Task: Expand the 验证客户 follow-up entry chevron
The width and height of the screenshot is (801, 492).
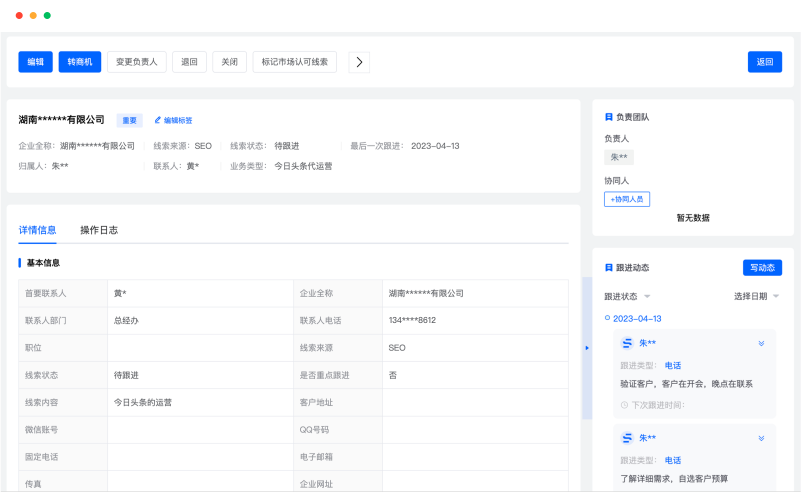Action: (761, 343)
